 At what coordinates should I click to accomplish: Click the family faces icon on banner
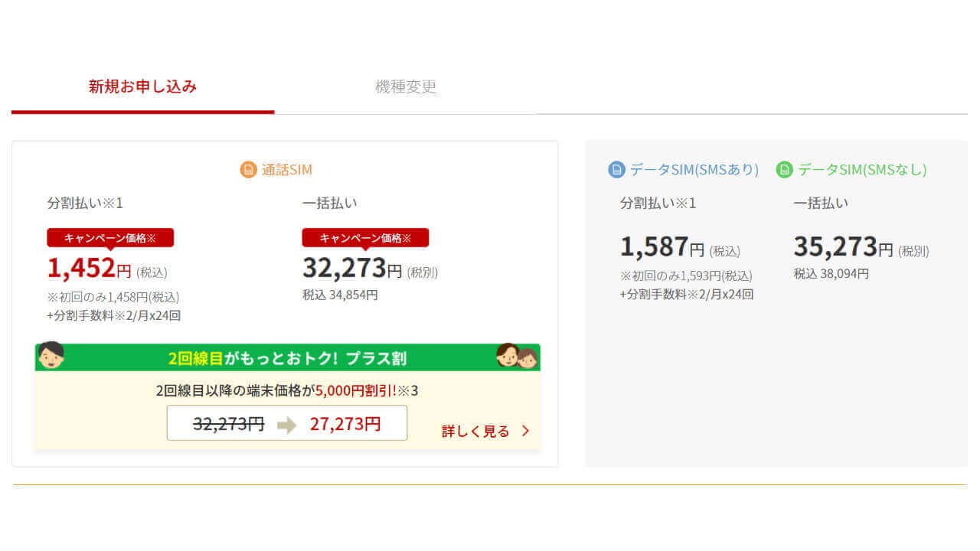point(518,356)
